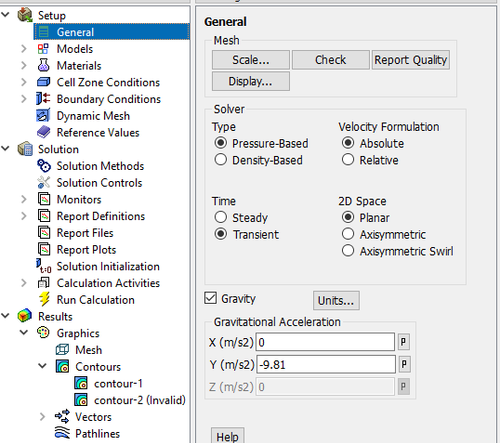Collapse the Graphics tree node

[x=24, y=332]
